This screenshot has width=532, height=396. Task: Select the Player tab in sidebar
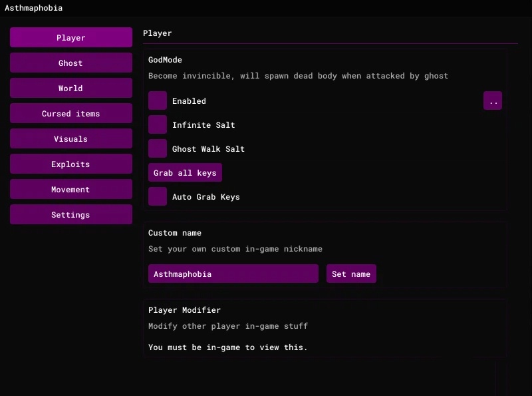70,37
